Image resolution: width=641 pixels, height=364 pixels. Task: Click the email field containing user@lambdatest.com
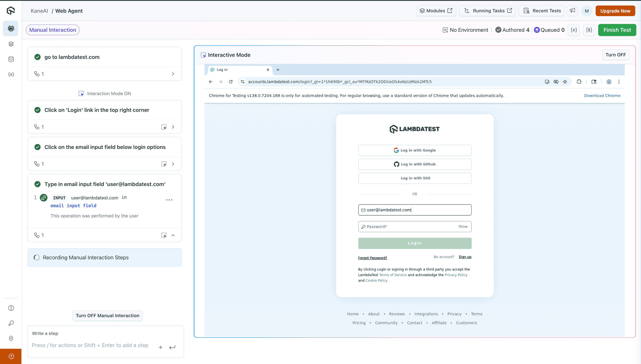(415, 210)
